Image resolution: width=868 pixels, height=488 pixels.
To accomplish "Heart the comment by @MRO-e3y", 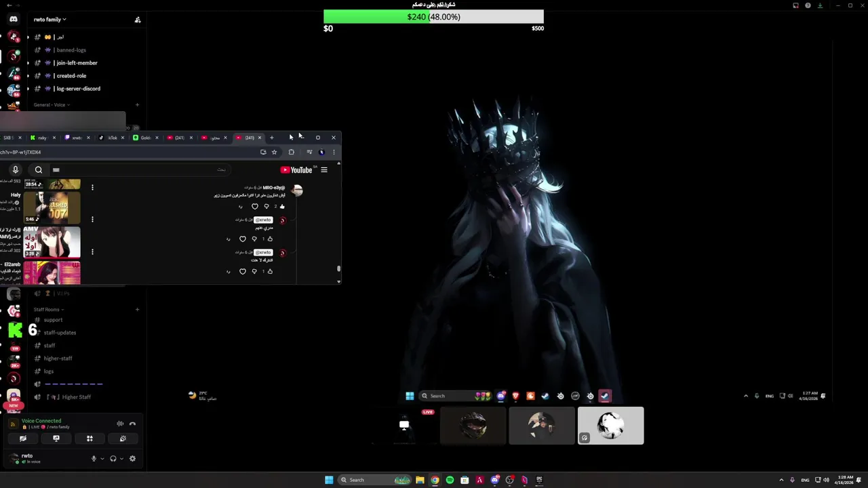I will tap(255, 206).
